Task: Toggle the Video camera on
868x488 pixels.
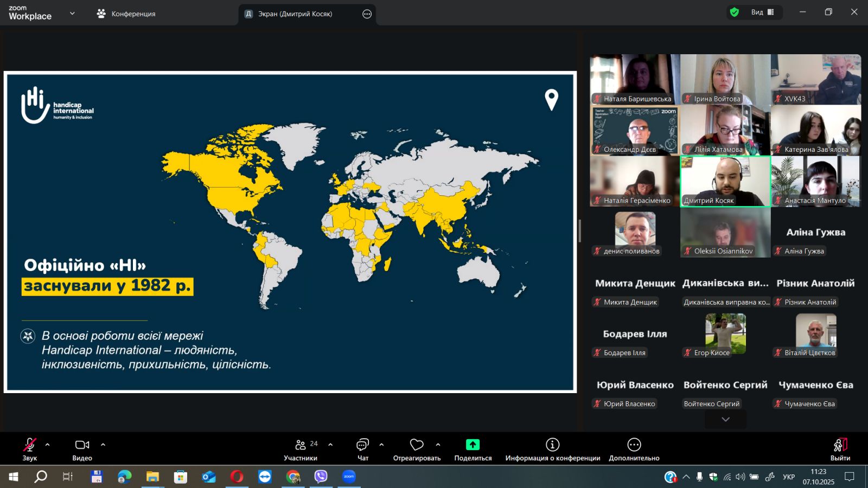Action: click(x=82, y=445)
